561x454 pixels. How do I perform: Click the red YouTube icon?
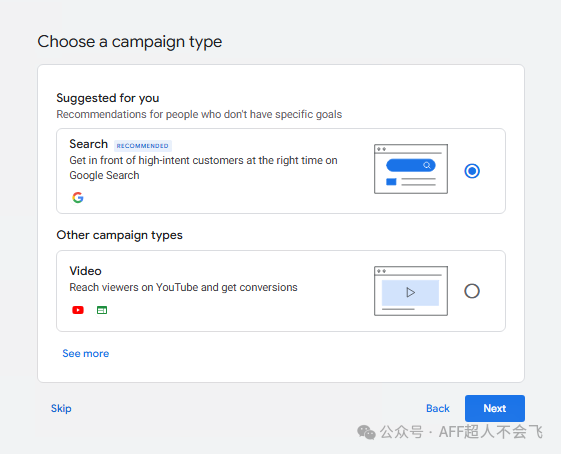pos(78,310)
